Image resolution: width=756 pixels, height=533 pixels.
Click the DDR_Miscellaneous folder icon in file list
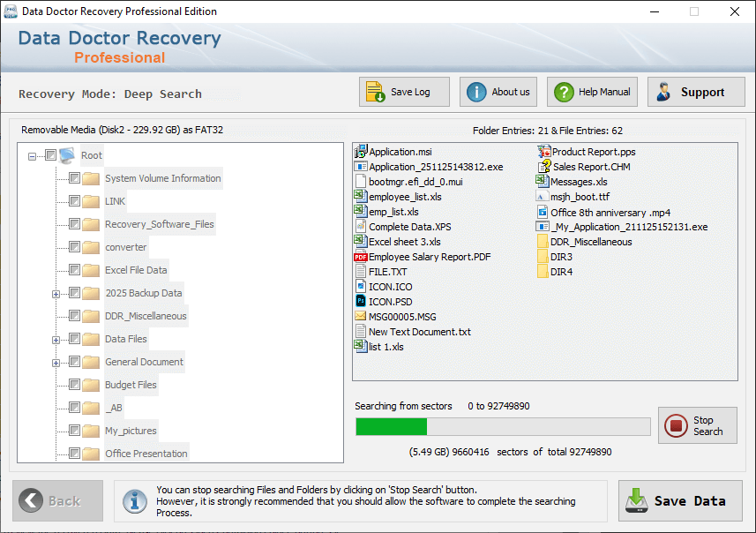tap(543, 242)
